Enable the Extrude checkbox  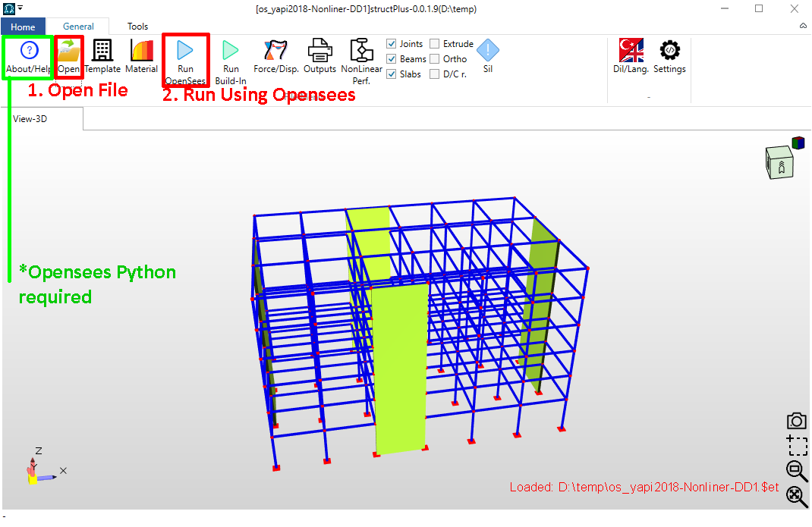(435, 44)
